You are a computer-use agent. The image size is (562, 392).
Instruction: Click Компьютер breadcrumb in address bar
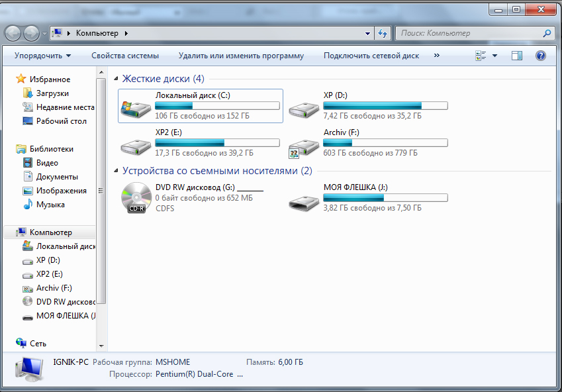pos(97,33)
